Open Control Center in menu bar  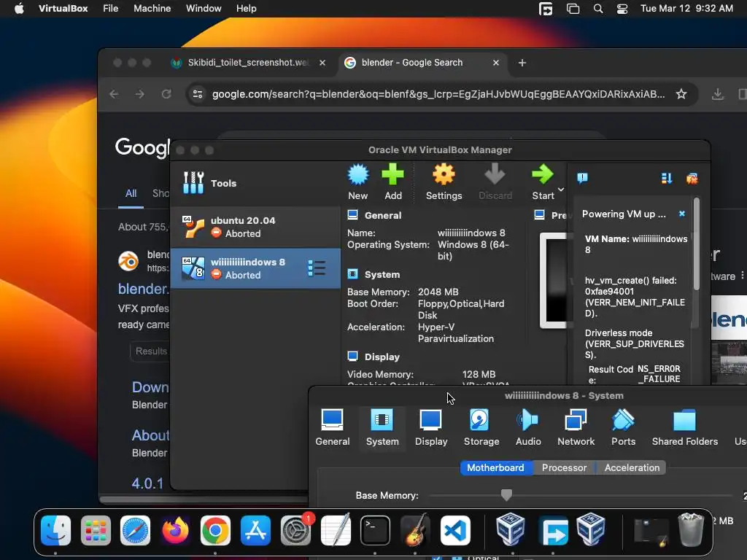(622, 9)
